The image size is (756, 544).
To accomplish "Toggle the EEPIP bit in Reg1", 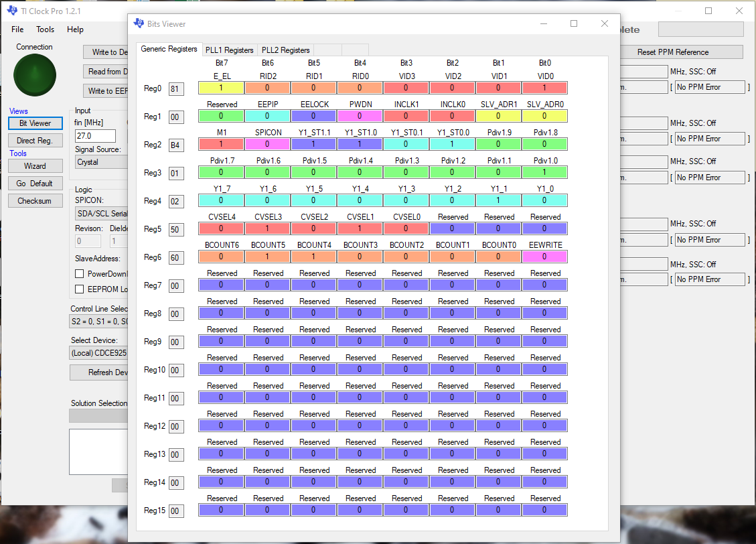I will tap(267, 116).
